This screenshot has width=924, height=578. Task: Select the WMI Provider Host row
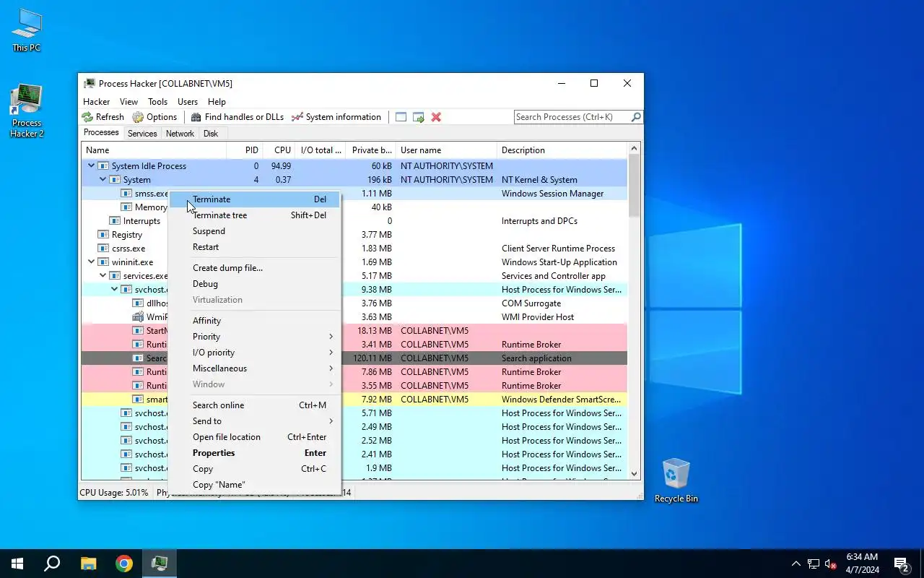point(354,317)
